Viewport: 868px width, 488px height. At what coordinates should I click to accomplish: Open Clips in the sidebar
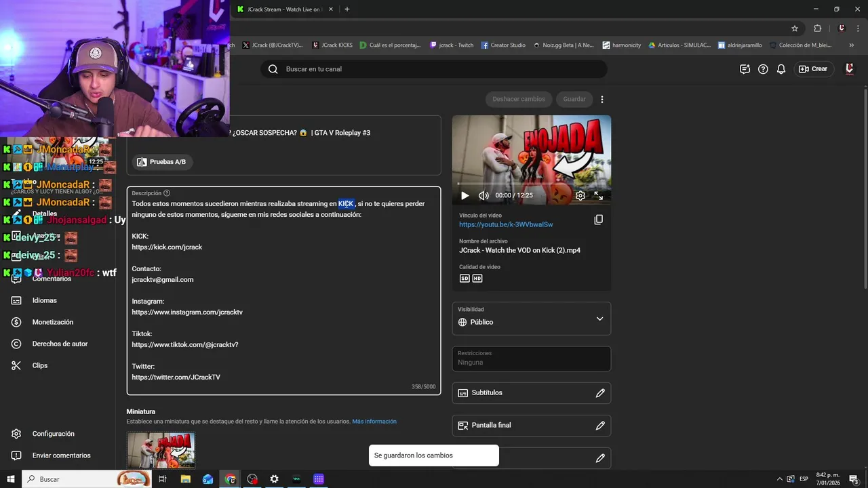click(x=40, y=365)
